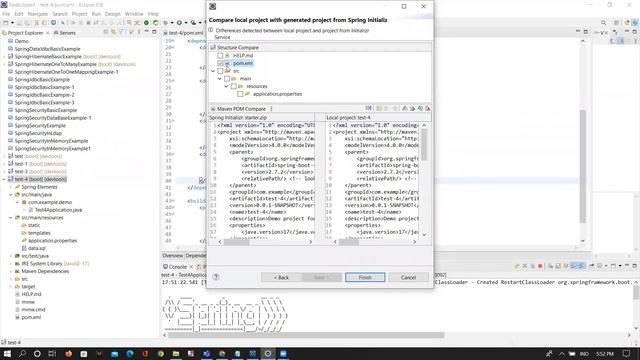Viewport: 640px width, 360px height.
Task: Click the Finish button
Action: [365, 278]
